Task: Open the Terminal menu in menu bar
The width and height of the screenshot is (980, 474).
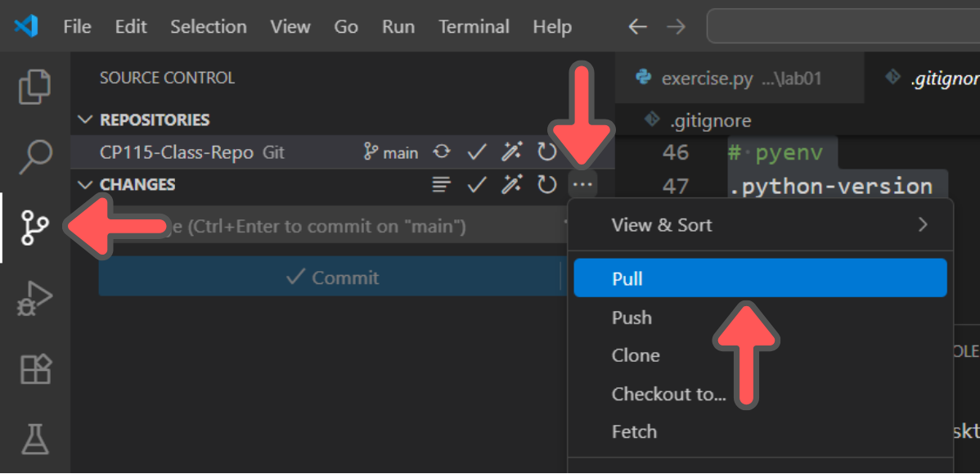Action: pyautogui.click(x=474, y=27)
